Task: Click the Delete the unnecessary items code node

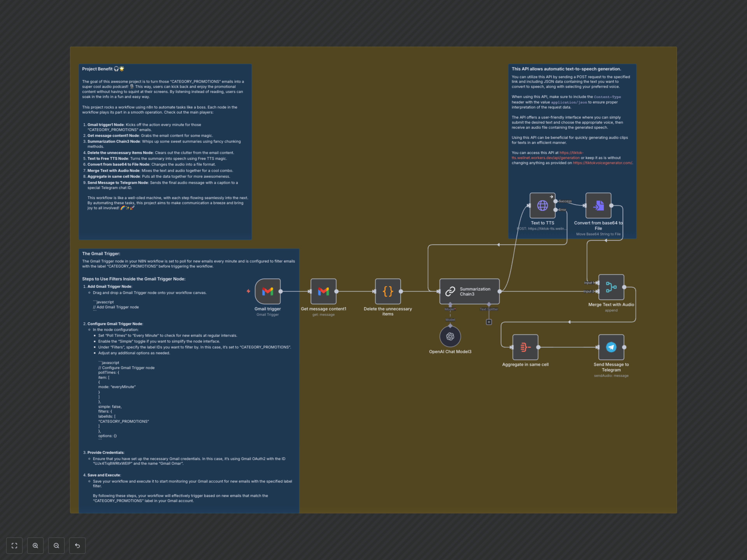Action: pyautogui.click(x=388, y=291)
